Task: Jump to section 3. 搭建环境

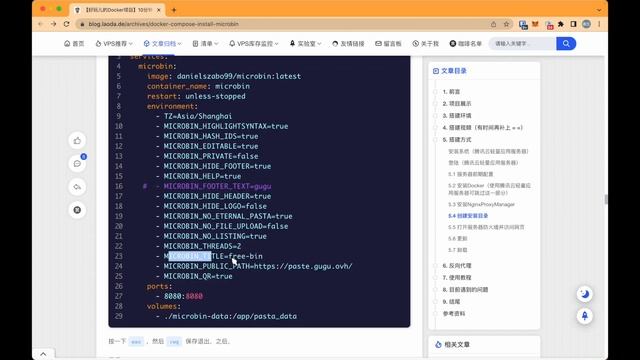Action: coord(457,116)
